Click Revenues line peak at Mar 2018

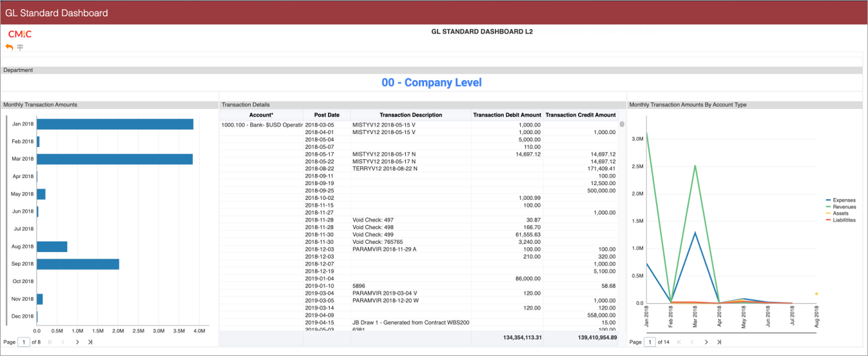(x=695, y=165)
